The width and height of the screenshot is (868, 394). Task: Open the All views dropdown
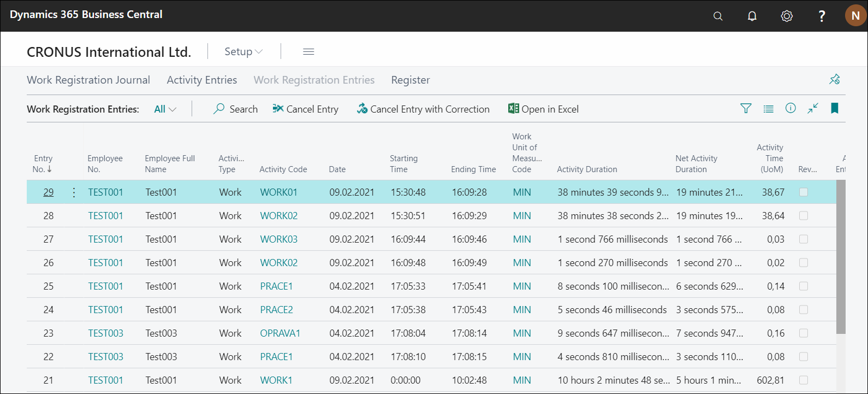click(x=165, y=109)
